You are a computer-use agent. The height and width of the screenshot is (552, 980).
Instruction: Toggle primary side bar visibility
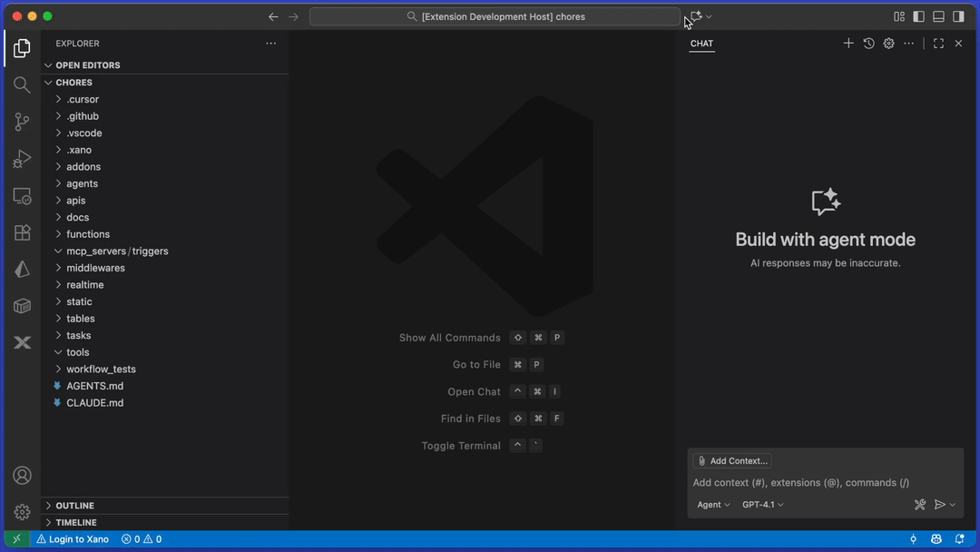(x=918, y=17)
